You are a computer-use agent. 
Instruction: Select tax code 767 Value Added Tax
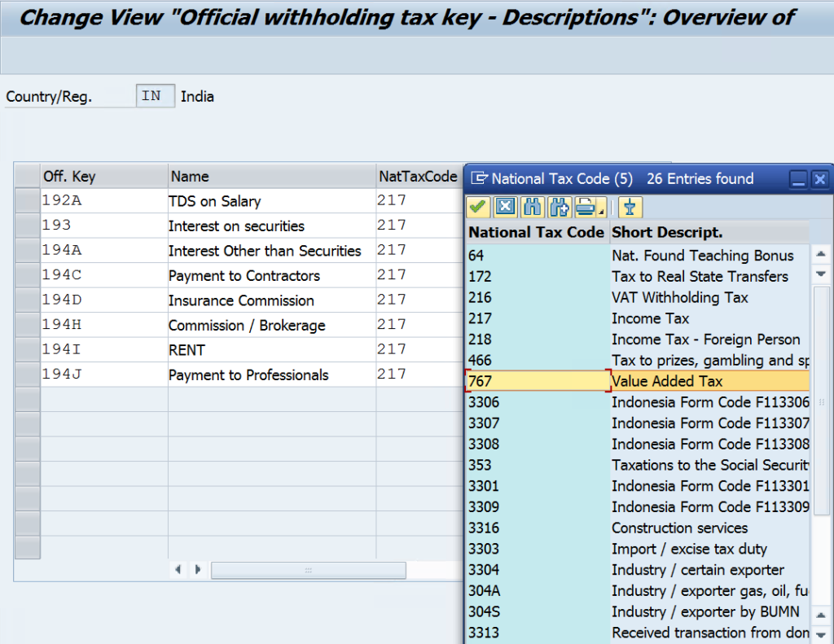click(638, 381)
